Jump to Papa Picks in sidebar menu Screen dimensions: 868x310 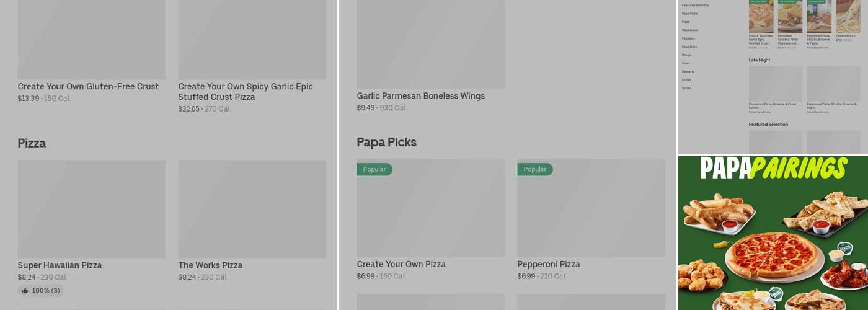[x=689, y=14]
